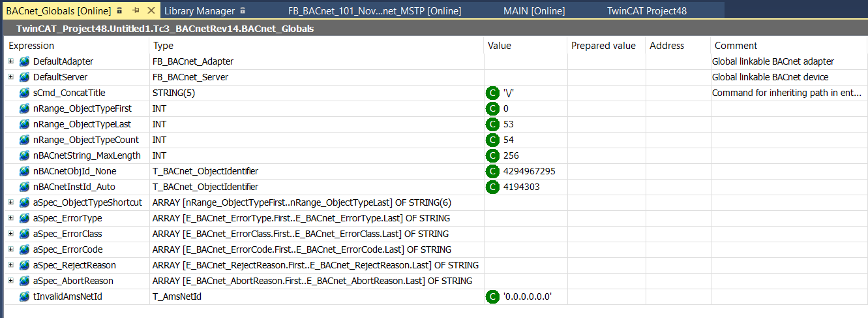Screen dimensions: 868x318
Task: Select the value 54
Action: (509, 140)
